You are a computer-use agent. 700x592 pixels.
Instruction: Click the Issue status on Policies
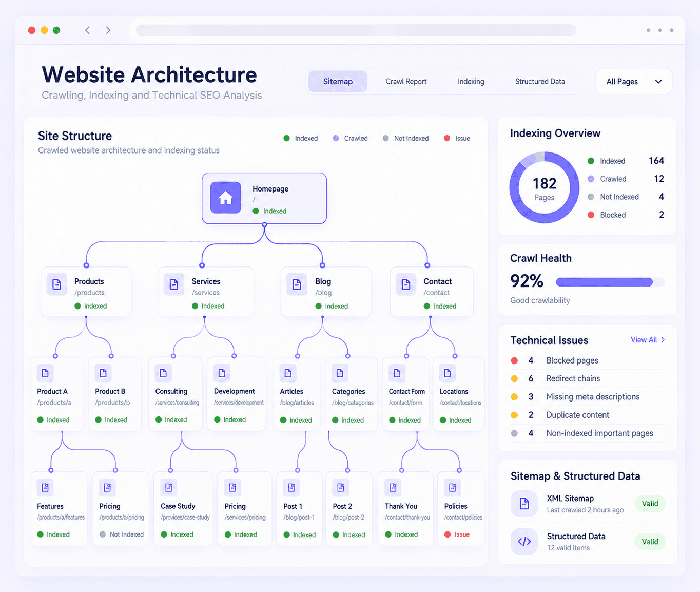457,534
